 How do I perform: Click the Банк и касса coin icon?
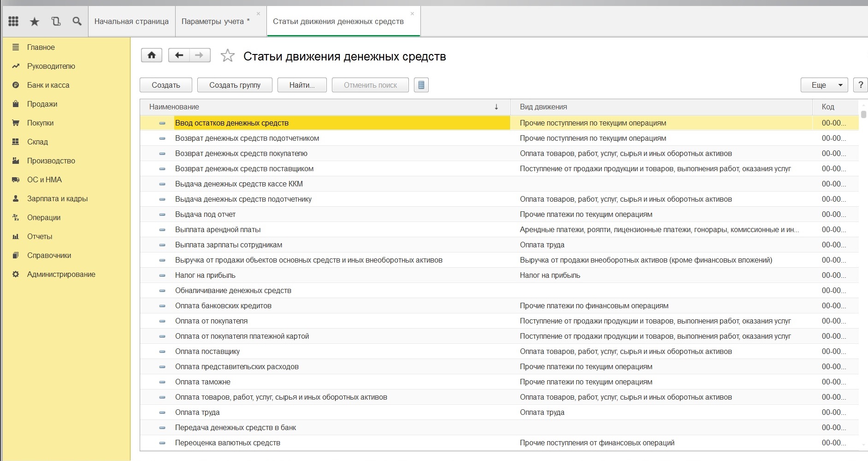click(x=16, y=85)
